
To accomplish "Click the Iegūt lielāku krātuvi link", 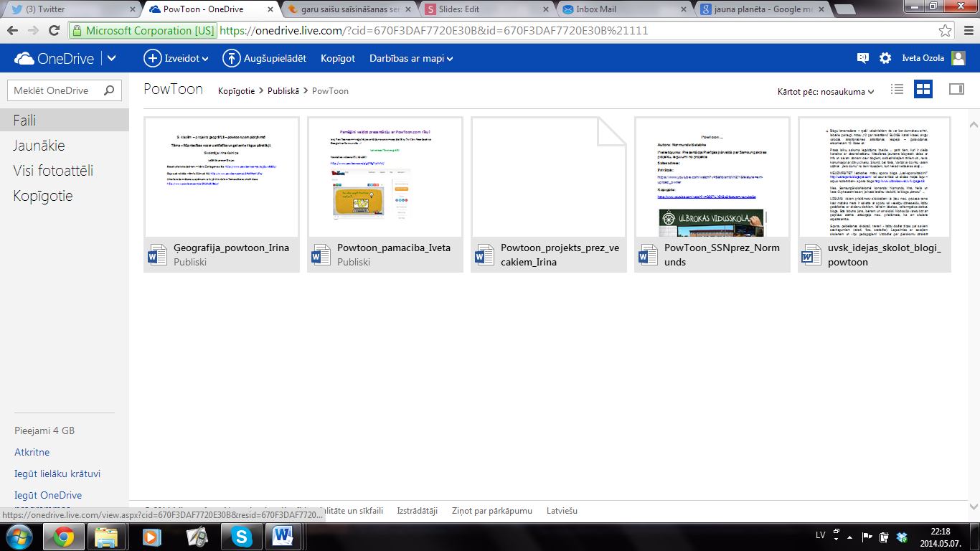I will [x=57, y=474].
